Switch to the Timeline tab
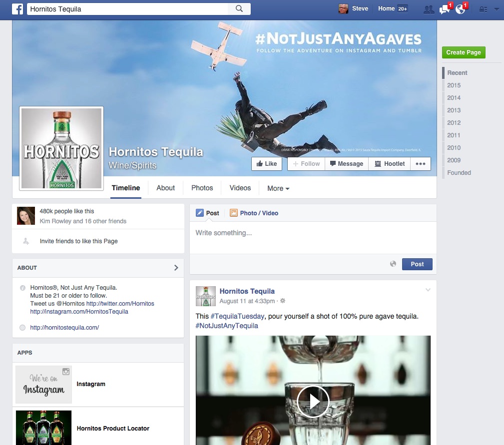Screen dimensions: 504x445 [126, 188]
